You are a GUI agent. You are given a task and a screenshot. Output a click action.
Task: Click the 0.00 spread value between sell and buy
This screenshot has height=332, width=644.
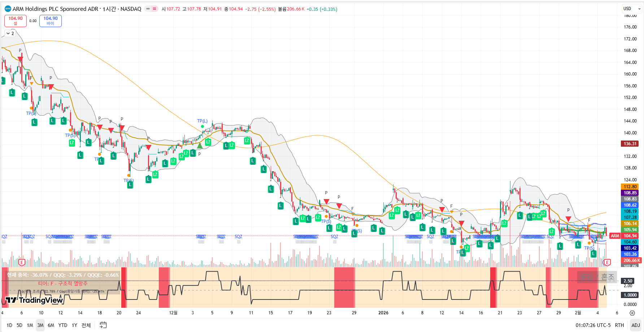pyautogui.click(x=33, y=21)
